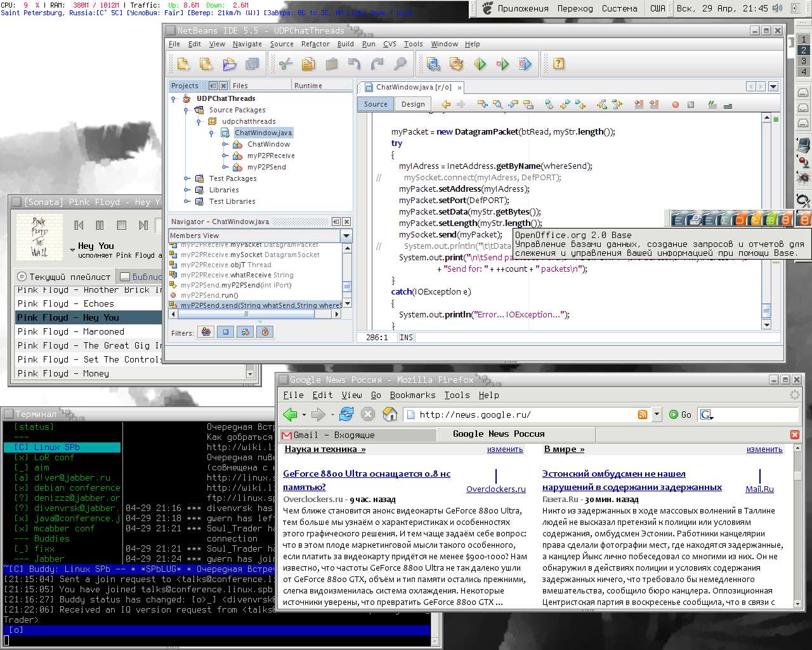This screenshot has height=650, width=812.
Task: Switch editor to Source view
Action: pyautogui.click(x=376, y=104)
